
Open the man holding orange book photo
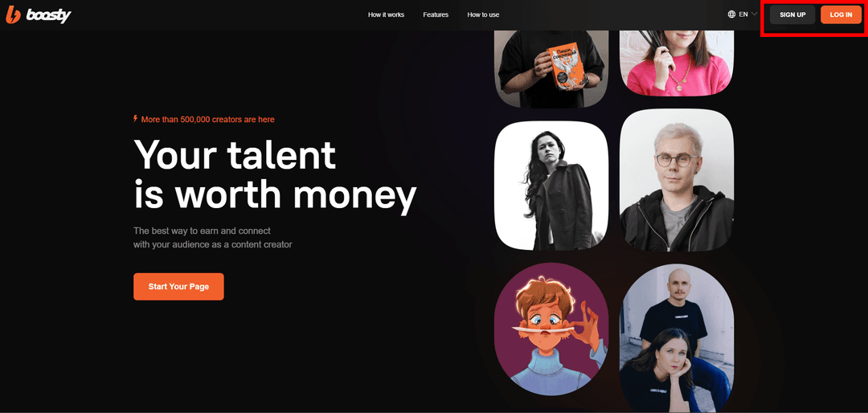pyautogui.click(x=551, y=68)
